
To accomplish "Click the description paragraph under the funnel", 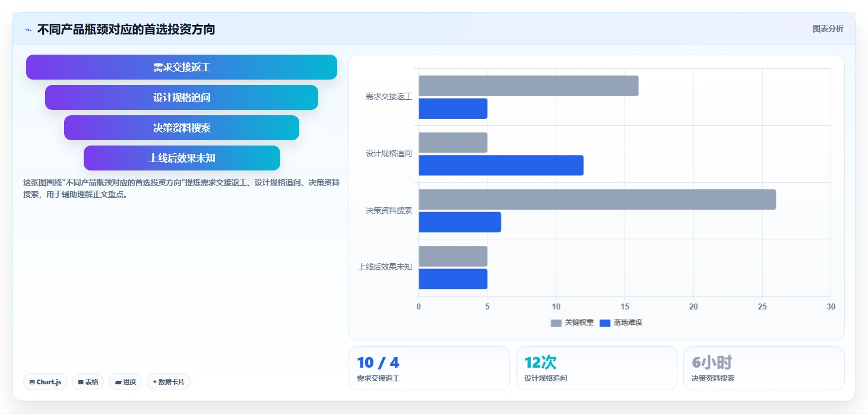I will pyautogui.click(x=181, y=188).
